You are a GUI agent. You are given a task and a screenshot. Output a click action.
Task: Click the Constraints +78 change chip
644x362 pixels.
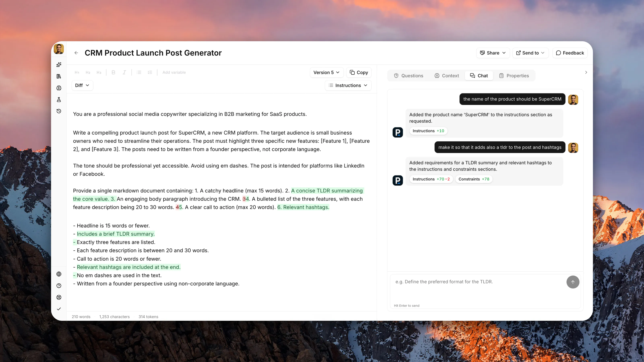click(474, 179)
